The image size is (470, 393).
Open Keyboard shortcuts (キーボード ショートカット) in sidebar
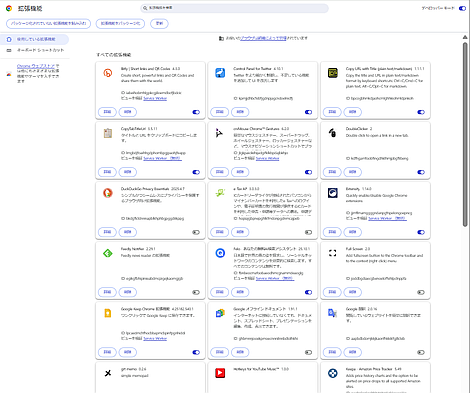coord(34,50)
